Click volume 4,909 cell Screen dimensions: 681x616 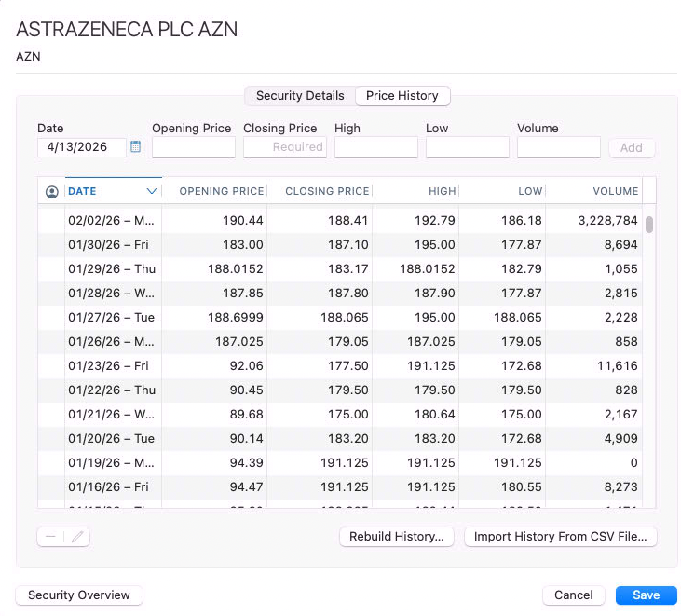click(621, 439)
